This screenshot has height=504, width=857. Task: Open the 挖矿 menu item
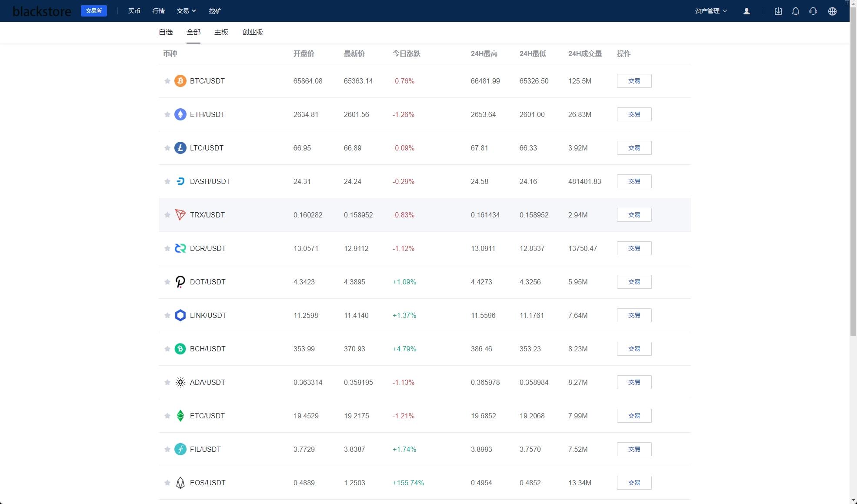[215, 11]
